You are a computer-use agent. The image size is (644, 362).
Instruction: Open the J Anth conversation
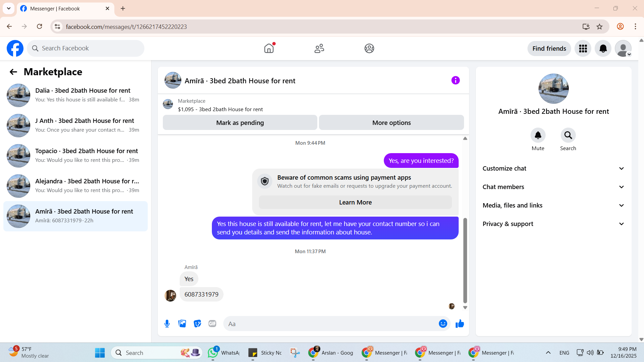tap(76, 126)
